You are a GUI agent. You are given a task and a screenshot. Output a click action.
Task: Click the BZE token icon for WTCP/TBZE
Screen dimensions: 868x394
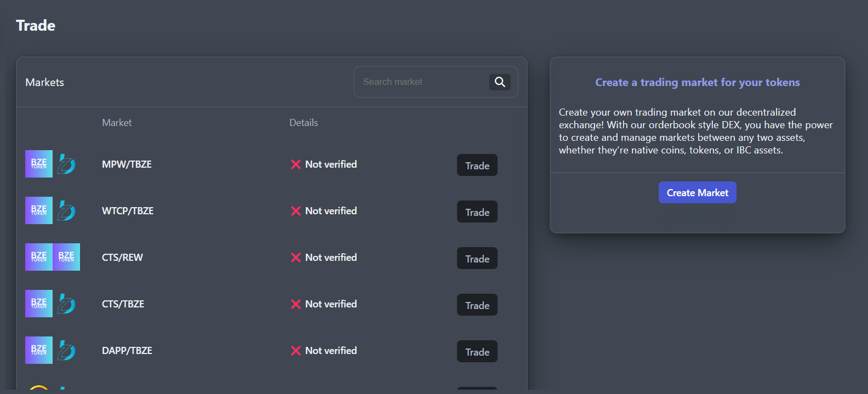[x=39, y=210]
